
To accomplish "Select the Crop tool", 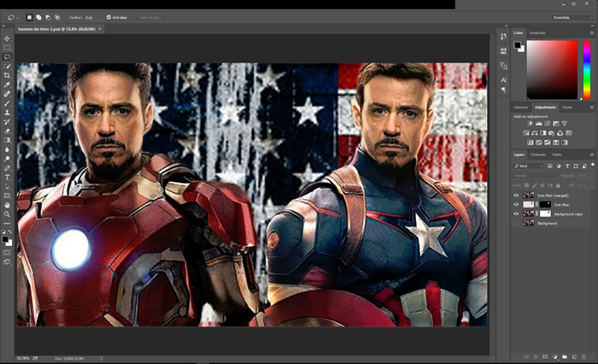I will tap(7, 75).
